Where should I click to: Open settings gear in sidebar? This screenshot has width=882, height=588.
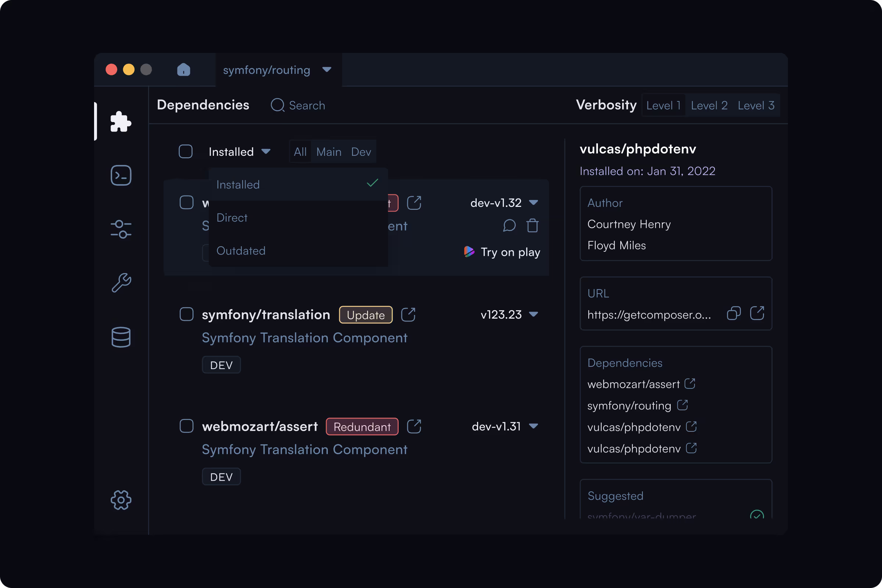click(x=121, y=500)
